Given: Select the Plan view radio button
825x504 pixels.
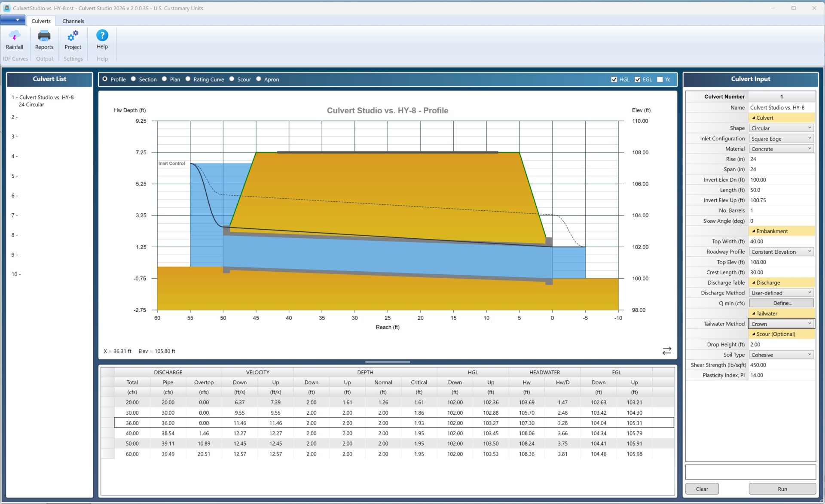Looking at the screenshot, I should 164,79.
